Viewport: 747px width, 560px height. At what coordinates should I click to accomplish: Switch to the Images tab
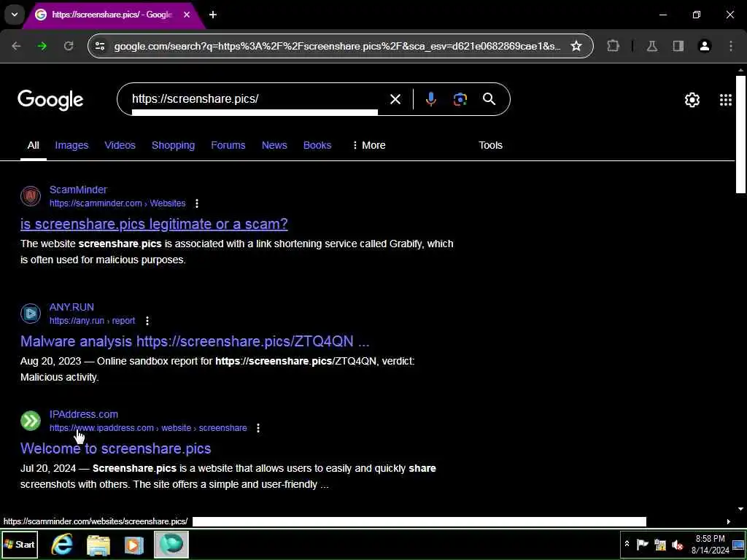tap(71, 145)
